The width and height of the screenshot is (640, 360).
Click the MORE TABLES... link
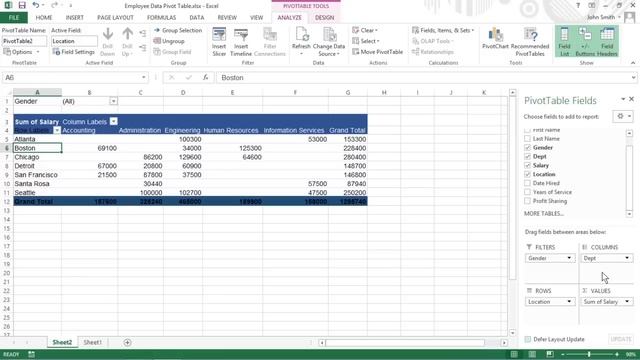pyautogui.click(x=544, y=213)
